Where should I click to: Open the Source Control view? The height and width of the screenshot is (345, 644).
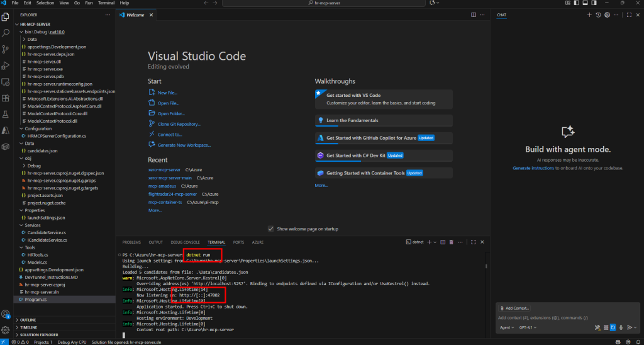coord(6,49)
